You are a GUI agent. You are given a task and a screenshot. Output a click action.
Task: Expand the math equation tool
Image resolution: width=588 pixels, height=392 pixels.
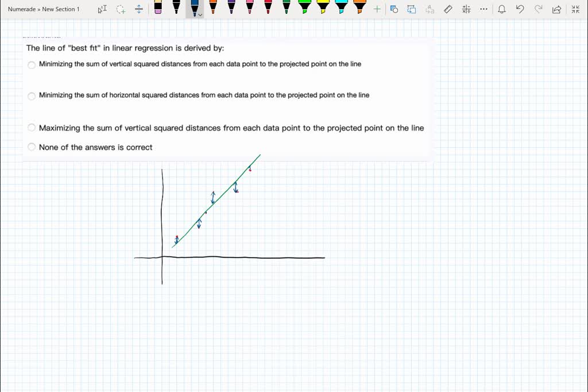[x=466, y=9]
